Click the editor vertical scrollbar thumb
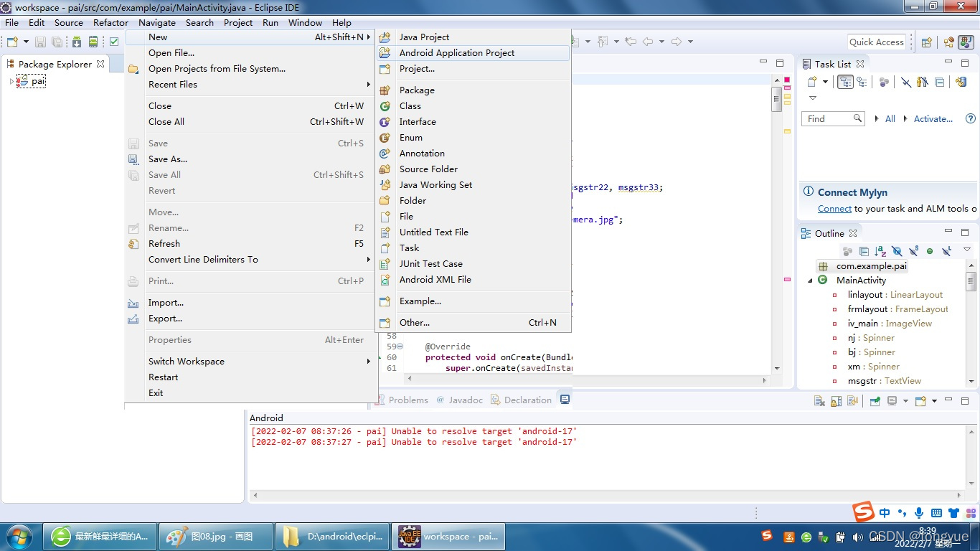This screenshot has height=551, width=980. click(776, 99)
